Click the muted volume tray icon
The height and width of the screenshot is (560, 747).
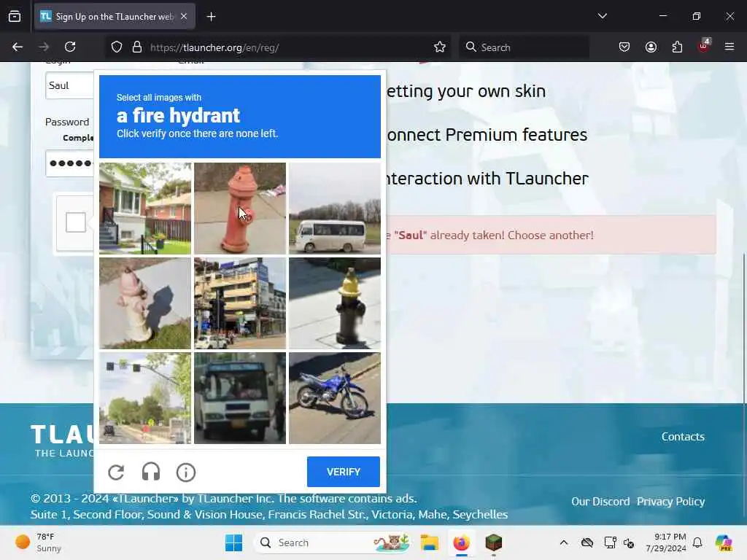[628, 542]
